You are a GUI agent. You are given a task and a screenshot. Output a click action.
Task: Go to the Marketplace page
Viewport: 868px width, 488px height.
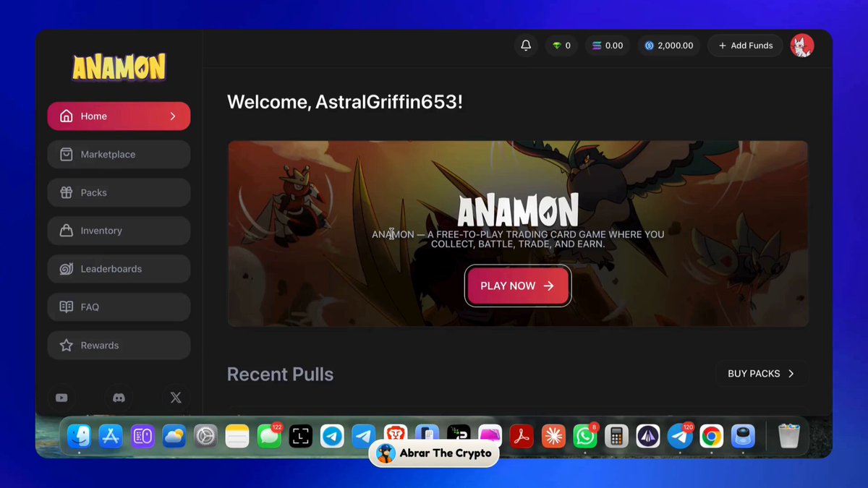[x=119, y=155]
